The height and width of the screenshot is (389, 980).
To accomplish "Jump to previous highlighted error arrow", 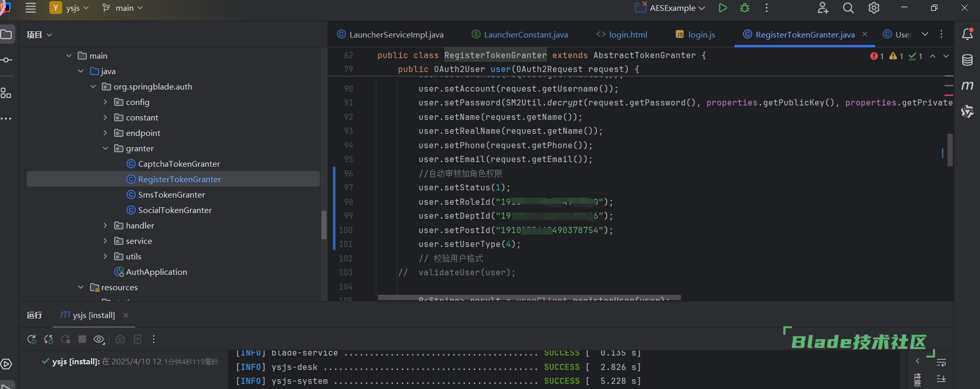I will pos(933,56).
